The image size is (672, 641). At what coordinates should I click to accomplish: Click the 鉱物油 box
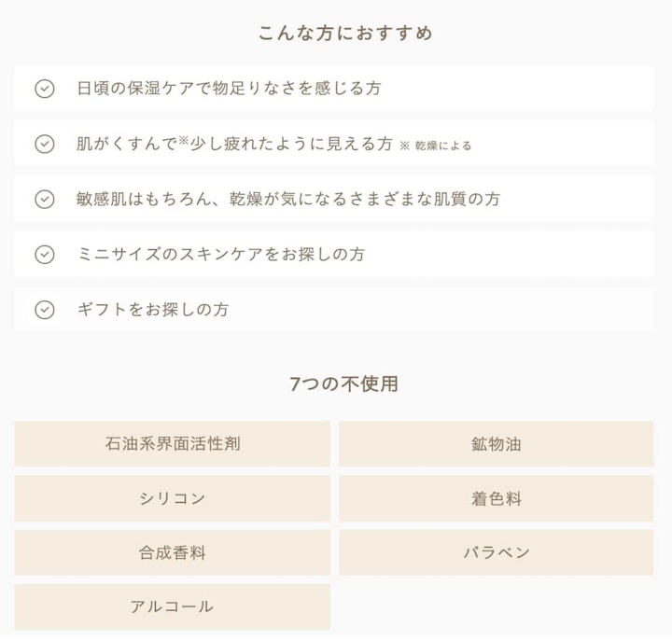pos(496,443)
